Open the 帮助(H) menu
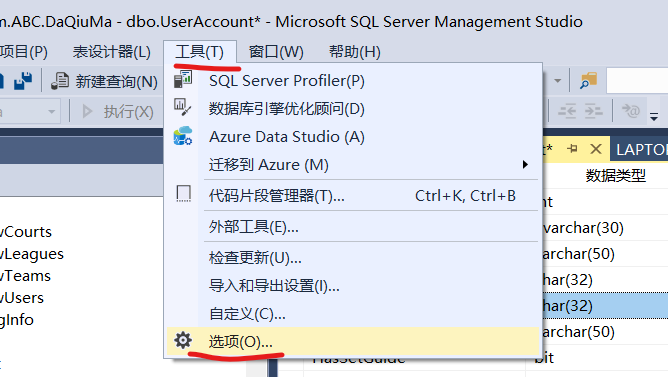 (x=354, y=52)
